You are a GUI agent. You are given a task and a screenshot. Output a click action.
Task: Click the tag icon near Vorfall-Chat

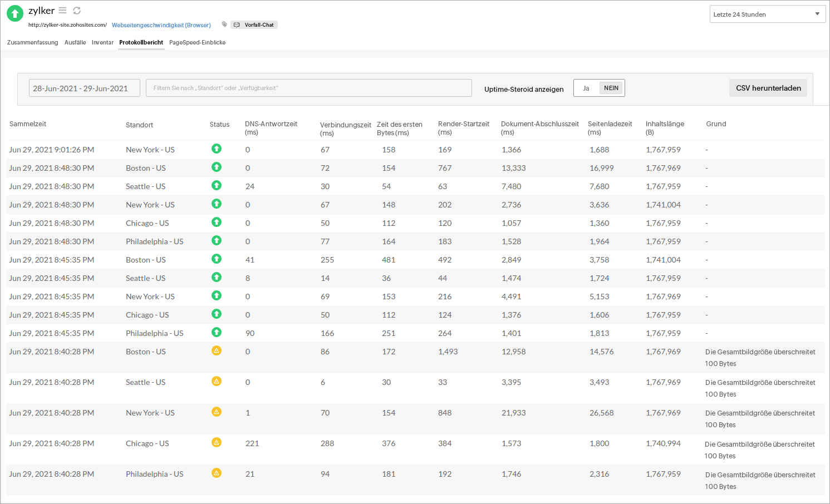coord(224,24)
